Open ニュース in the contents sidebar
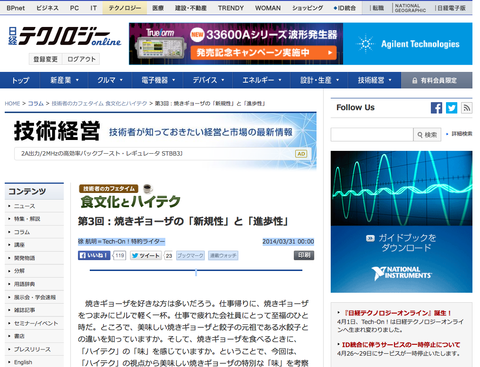Image resolution: width=480 pixels, height=367 pixels. (x=24, y=206)
